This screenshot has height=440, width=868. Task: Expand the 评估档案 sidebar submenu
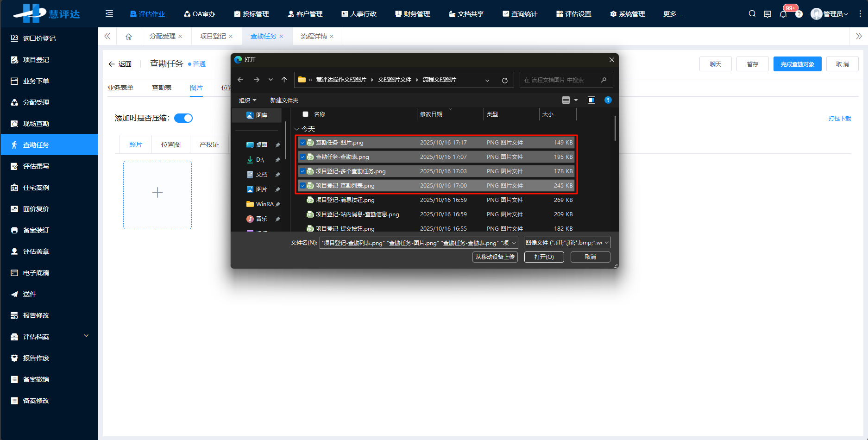(x=48, y=336)
